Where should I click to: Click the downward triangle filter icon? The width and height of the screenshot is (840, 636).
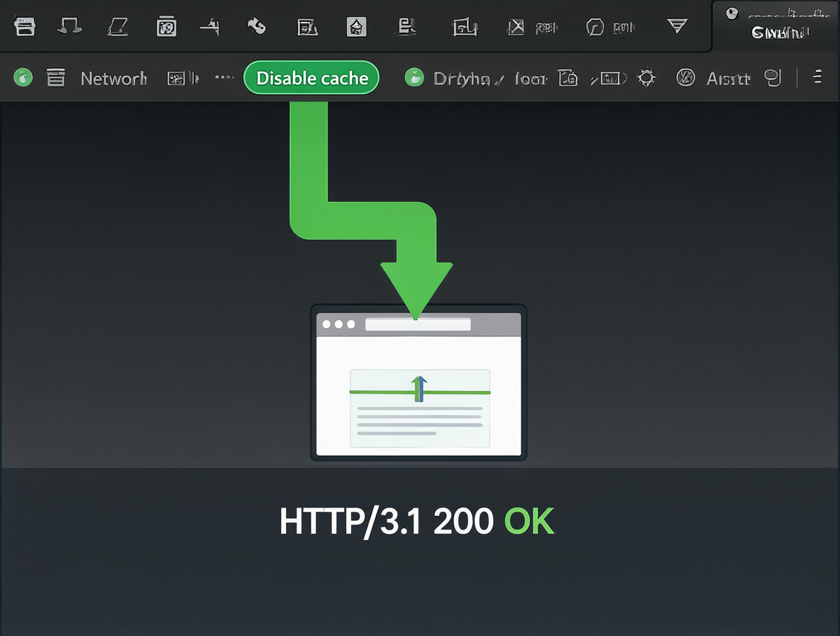(677, 25)
